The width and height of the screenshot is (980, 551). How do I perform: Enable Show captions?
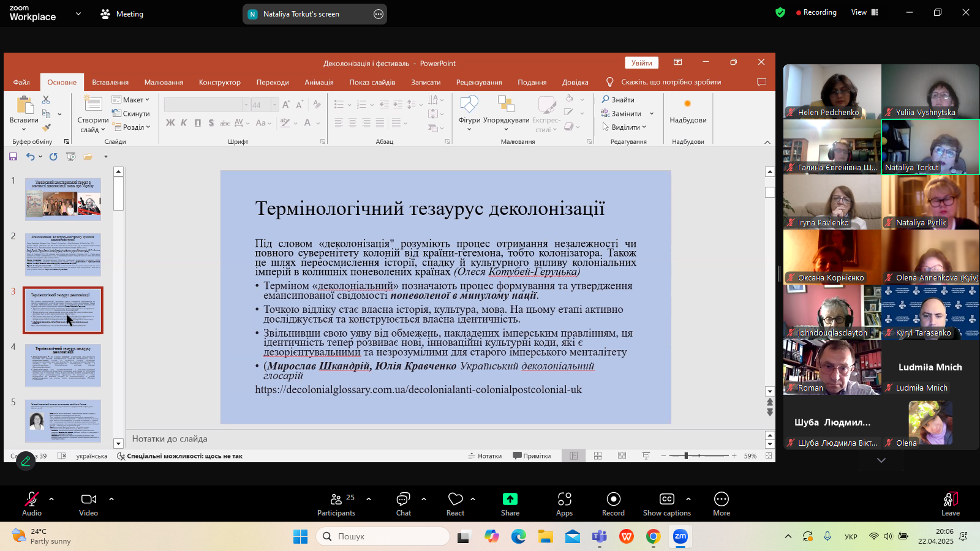point(666,504)
